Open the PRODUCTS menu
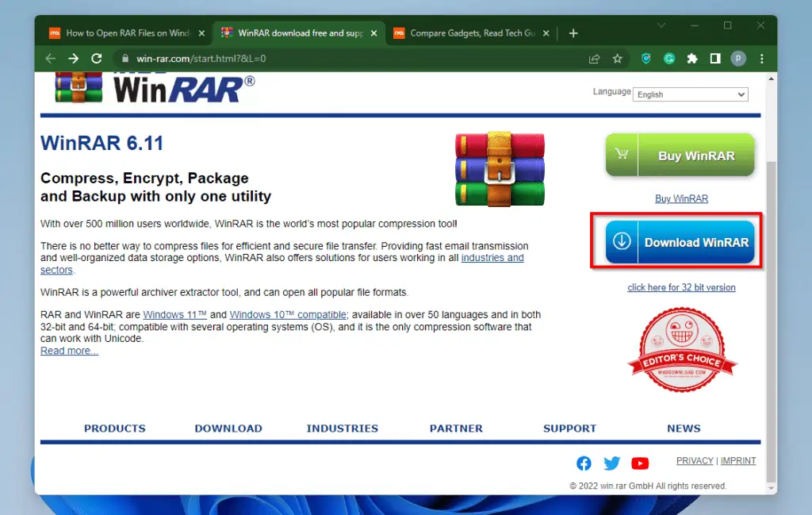812x515 pixels. (115, 429)
